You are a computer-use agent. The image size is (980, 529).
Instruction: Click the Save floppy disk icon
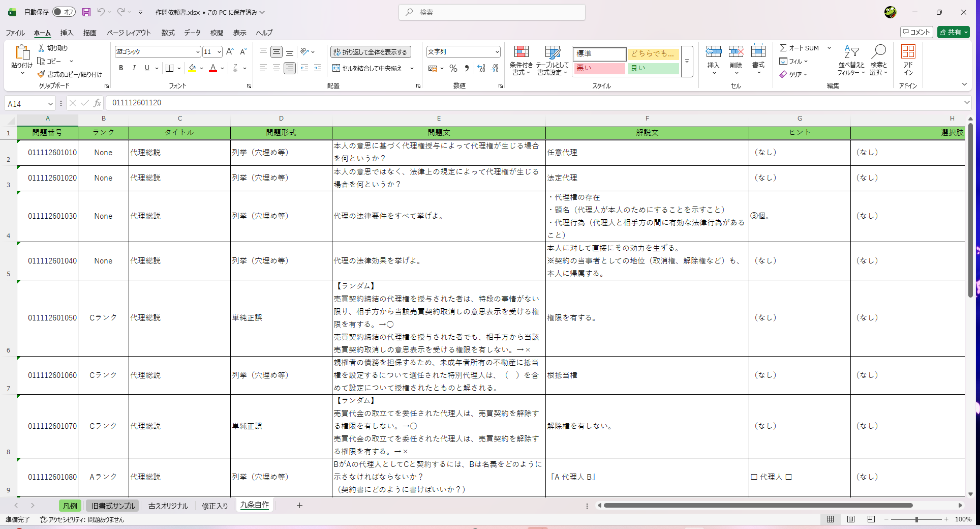pos(86,12)
